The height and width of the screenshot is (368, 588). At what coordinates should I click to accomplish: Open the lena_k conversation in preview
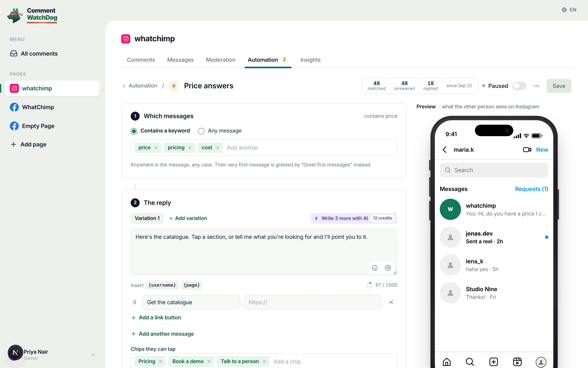click(494, 265)
